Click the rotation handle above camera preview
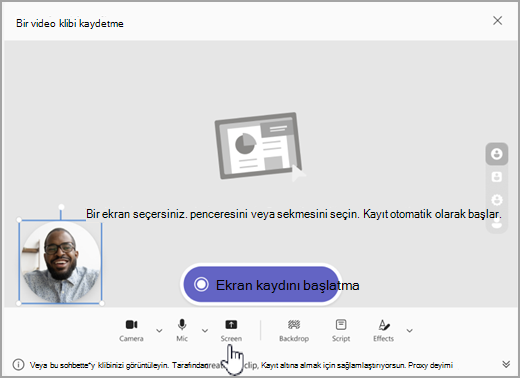Image resolution: width=520 pixels, height=378 pixels. tap(61, 207)
